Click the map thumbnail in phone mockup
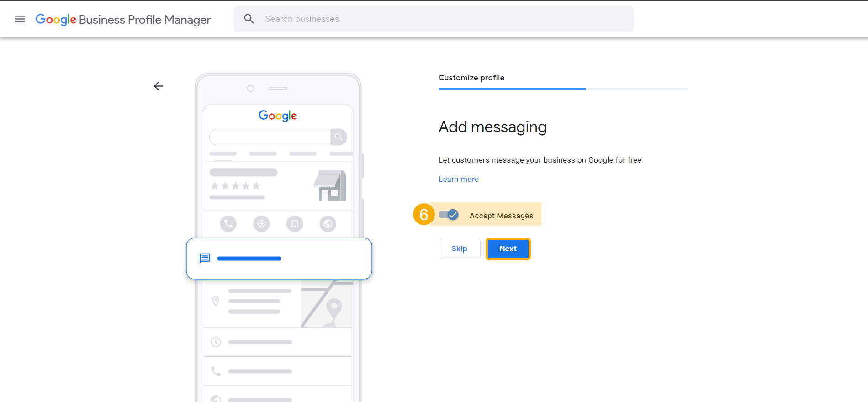Image resolution: width=868 pixels, height=402 pixels. click(327, 303)
